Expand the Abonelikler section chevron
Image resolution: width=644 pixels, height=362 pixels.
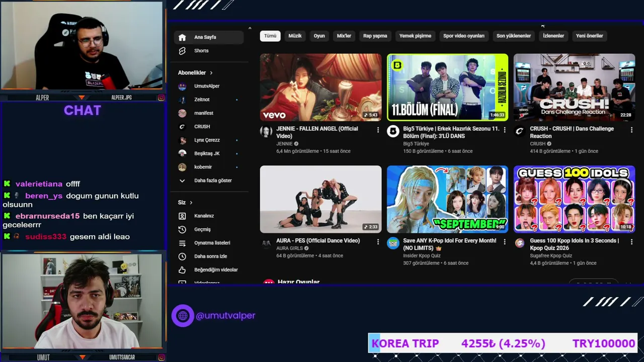point(211,73)
